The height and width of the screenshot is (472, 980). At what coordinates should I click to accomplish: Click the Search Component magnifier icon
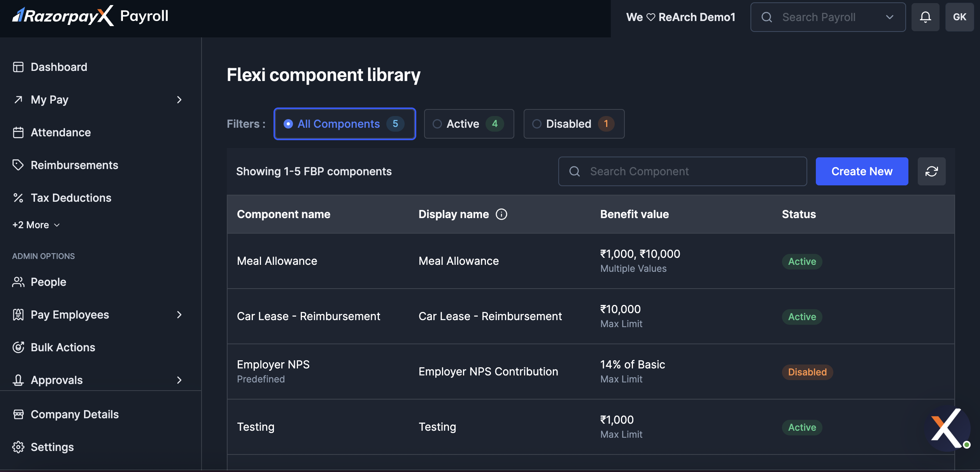pyautogui.click(x=575, y=171)
